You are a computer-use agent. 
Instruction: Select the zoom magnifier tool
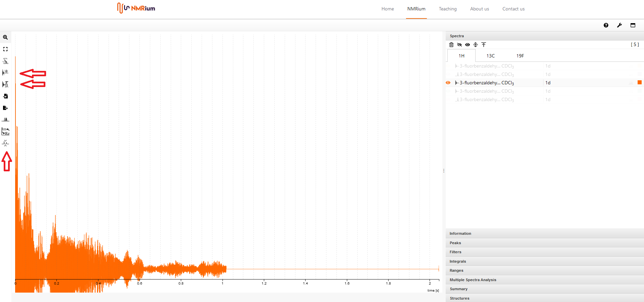pyautogui.click(x=5, y=37)
